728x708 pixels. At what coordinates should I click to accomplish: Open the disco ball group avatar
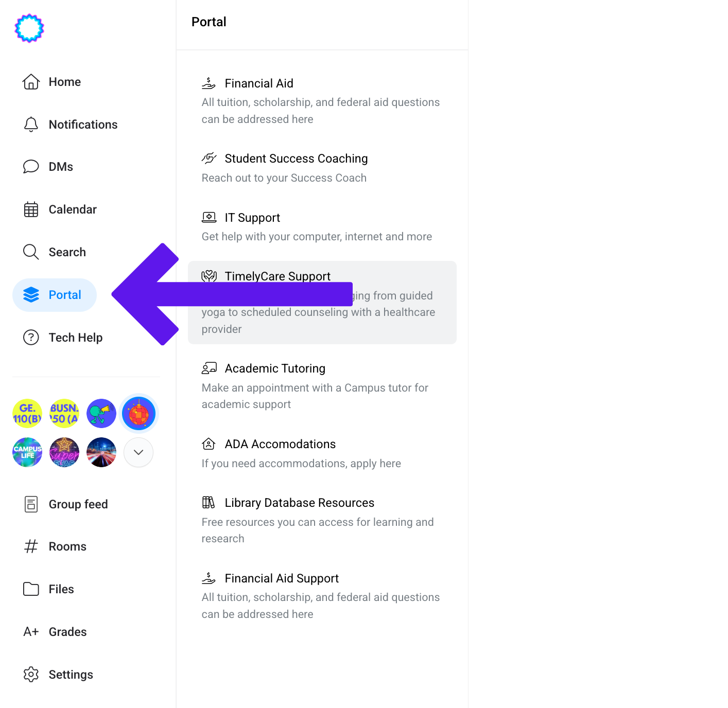click(138, 413)
